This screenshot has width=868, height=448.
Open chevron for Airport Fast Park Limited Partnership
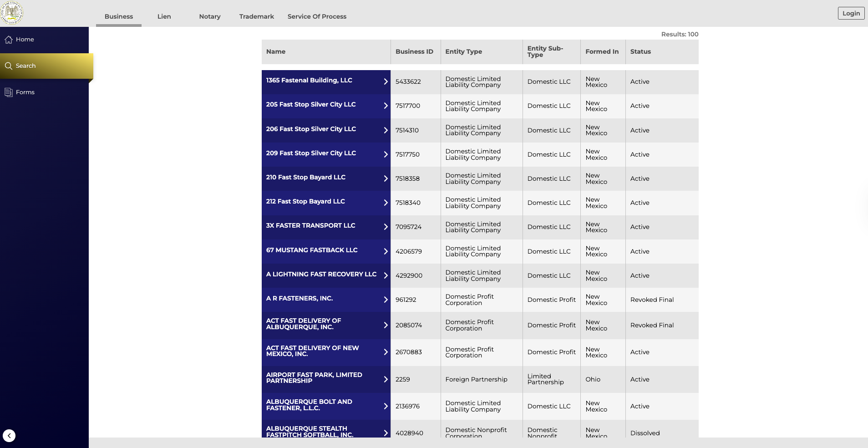click(x=386, y=379)
